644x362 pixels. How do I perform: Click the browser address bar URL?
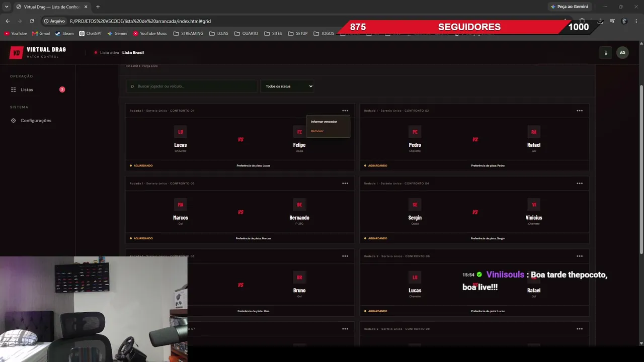(140, 21)
